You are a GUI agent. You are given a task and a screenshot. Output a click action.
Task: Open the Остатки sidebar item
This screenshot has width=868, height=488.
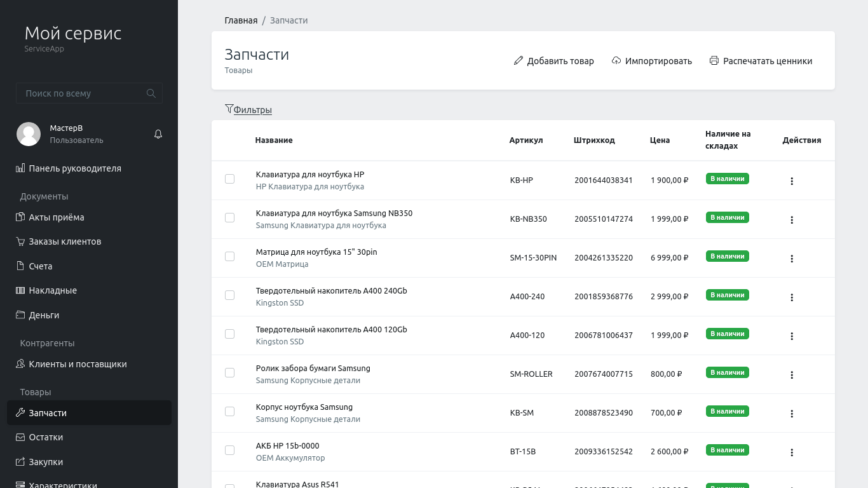point(89,437)
